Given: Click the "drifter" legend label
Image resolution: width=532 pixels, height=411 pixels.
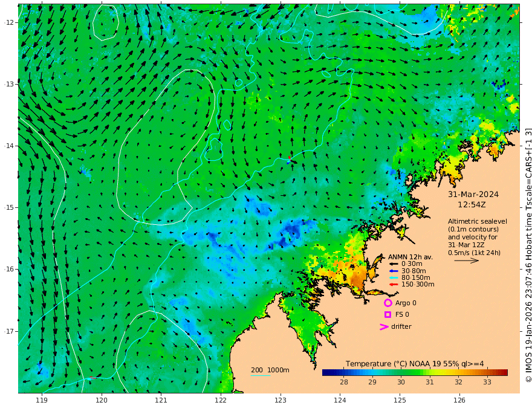Looking at the screenshot, I should coord(401,326).
